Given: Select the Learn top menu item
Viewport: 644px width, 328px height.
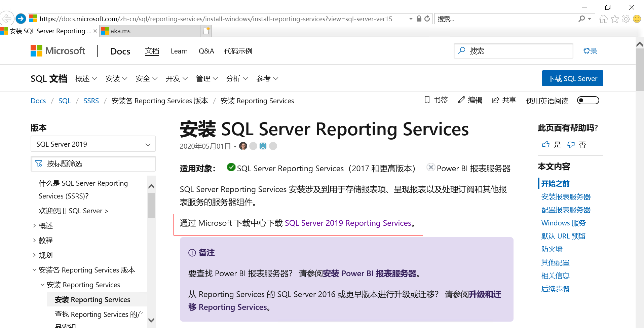Looking at the screenshot, I should (179, 51).
